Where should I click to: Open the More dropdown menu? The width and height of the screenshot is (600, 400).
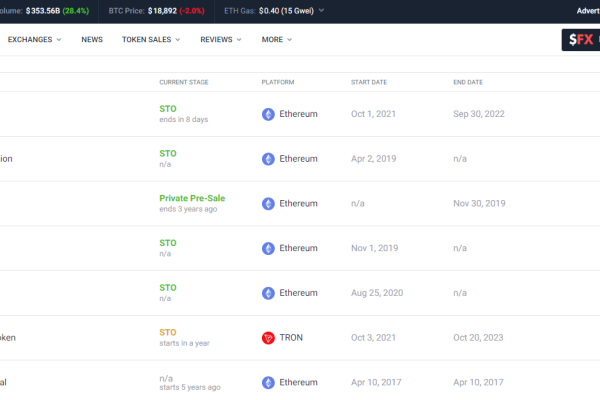[x=277, y=39]
